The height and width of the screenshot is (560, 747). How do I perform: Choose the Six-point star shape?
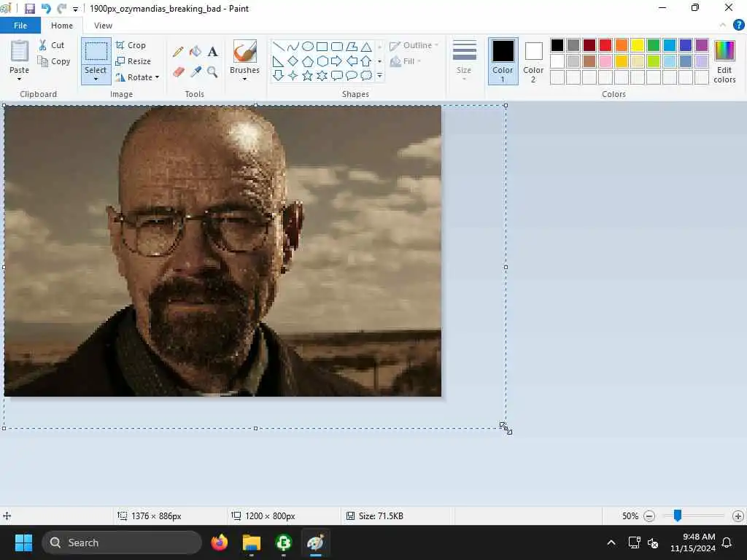point(322,75)
